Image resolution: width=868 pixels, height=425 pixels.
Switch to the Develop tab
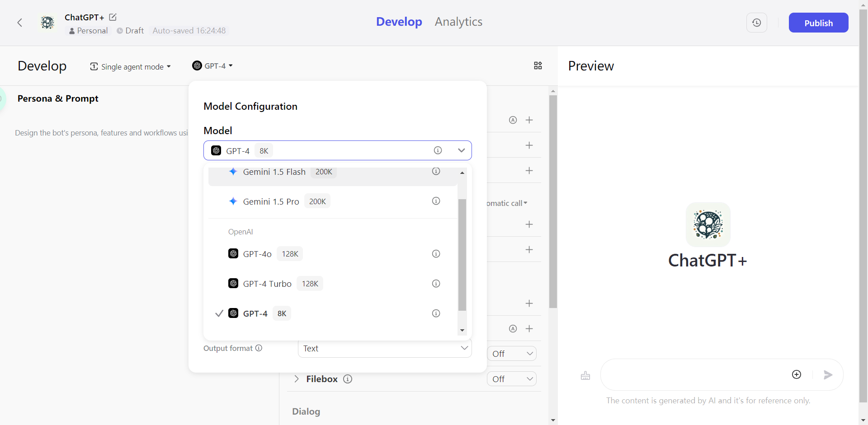pyautogui.click(x=399, y=22)
